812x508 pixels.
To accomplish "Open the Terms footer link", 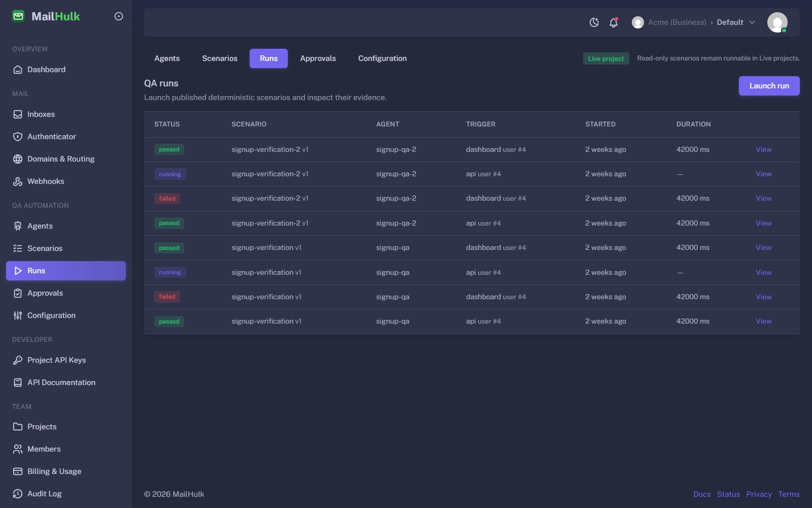I will click(789, 494).
